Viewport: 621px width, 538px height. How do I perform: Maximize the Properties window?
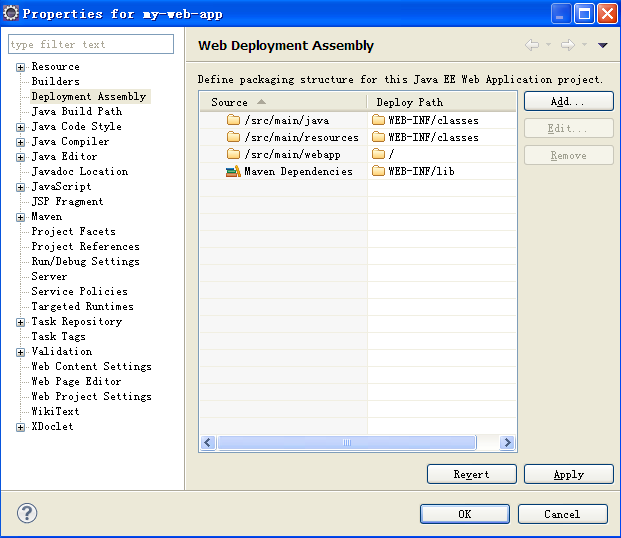coord(584,14)
